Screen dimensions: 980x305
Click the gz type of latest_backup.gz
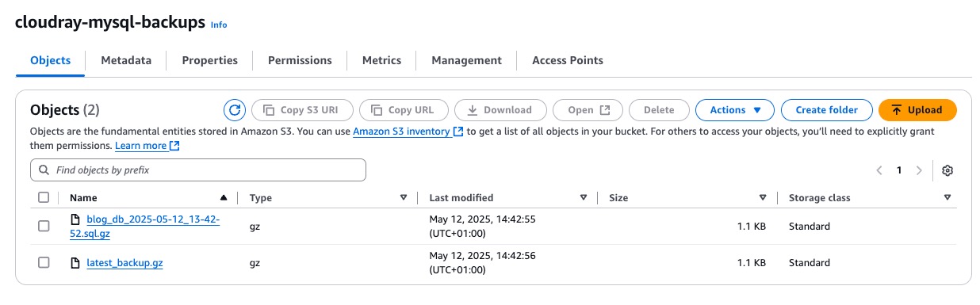[x=255, y=263]
